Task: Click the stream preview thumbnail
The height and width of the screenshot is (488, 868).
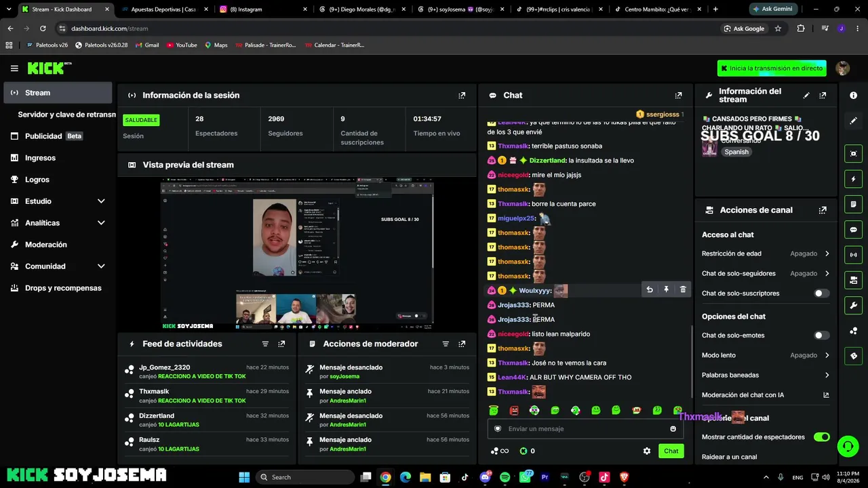Action: (x=297, y=254)
